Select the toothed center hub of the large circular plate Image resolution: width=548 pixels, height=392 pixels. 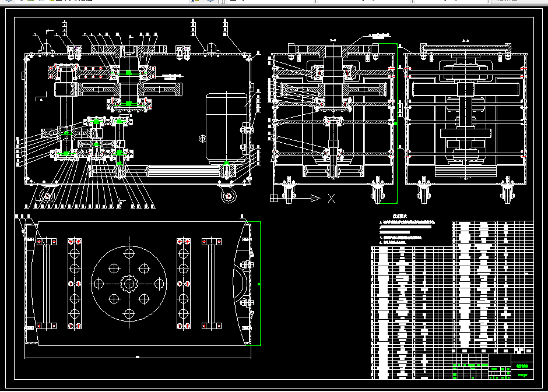129,284
